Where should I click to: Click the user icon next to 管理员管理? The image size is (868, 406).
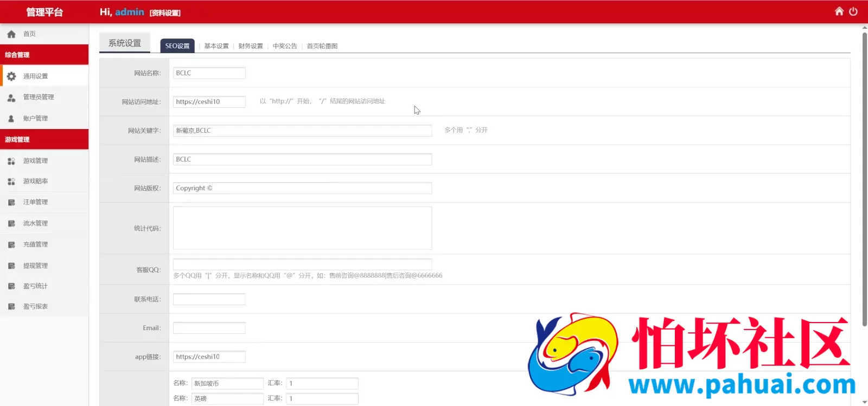[x=11, y=98]
